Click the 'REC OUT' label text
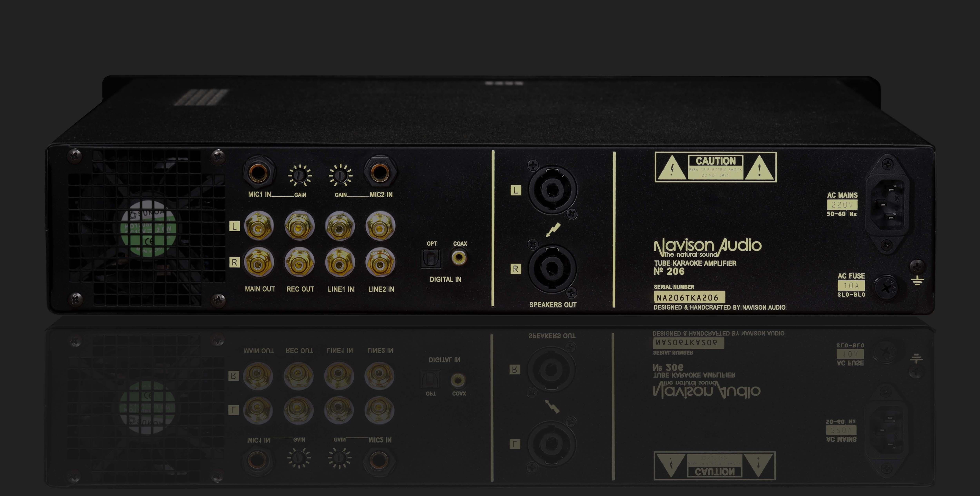This screenshot has height=496, width=980. 300,289
